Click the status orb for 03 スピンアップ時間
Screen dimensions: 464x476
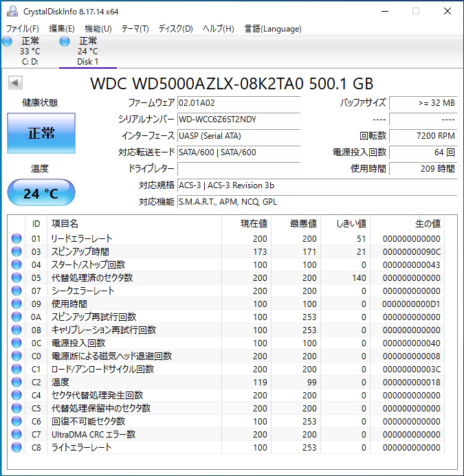(16, 251)
